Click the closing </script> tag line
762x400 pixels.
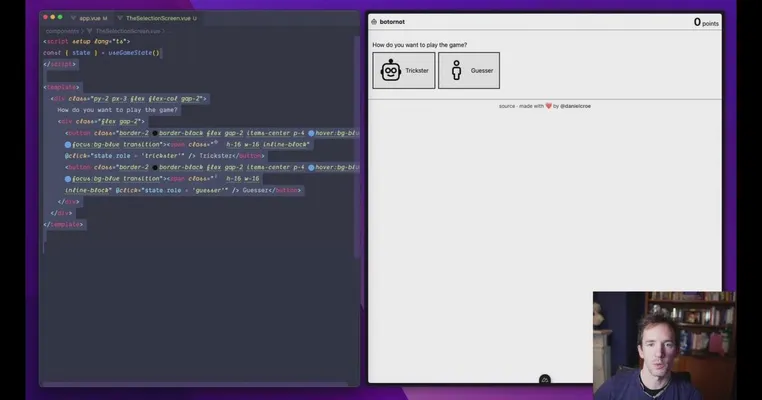59,64
